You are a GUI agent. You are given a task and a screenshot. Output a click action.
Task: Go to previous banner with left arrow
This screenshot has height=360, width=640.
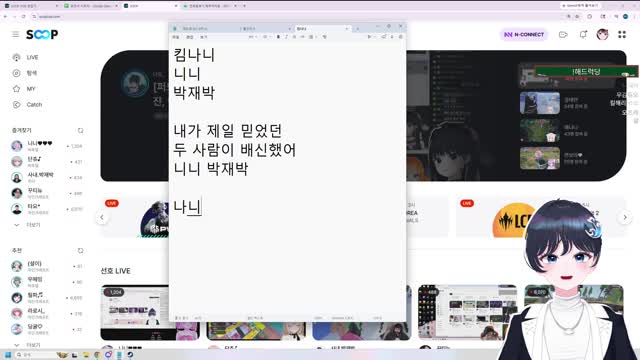pos(102,217)
